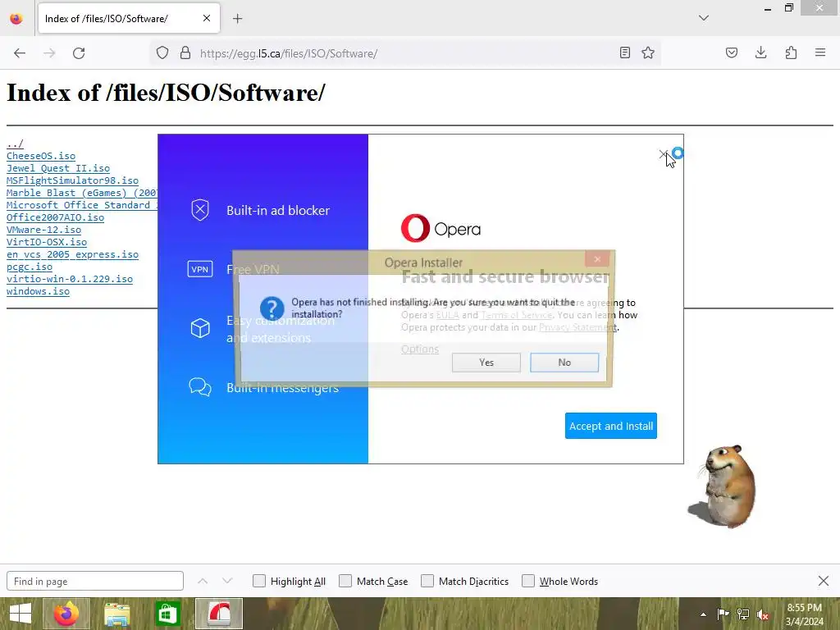Open the clock showing 8:55 PM
Screen dimensions: 840x630
click(804, 614)
